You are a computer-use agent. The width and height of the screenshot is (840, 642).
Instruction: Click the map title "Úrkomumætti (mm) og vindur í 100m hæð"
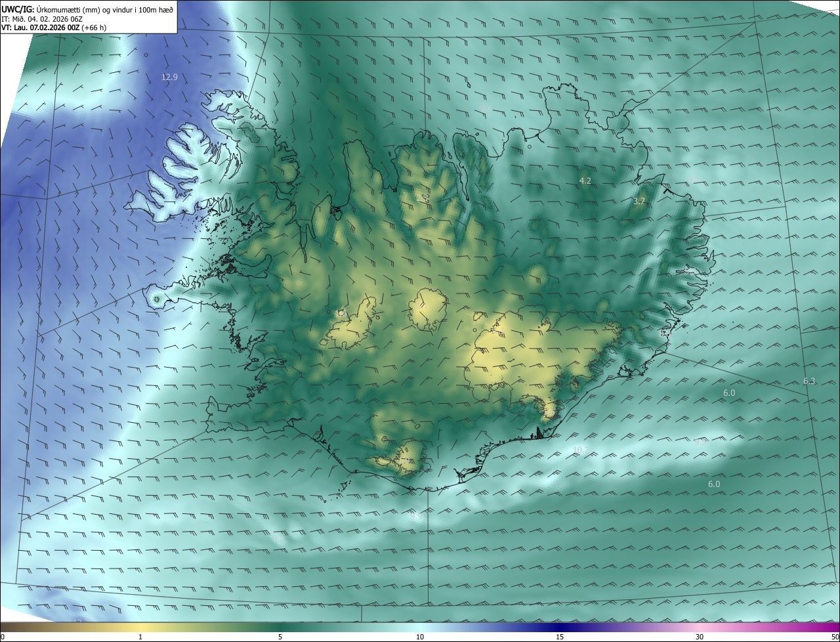pyautogui.click(x=104, y=9)
